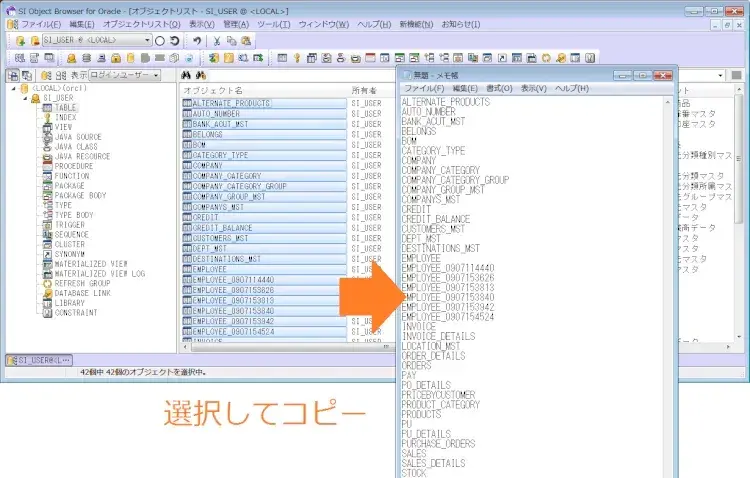
Task: Select the DATABASE LINK tree node
Action: coord(82,293)
